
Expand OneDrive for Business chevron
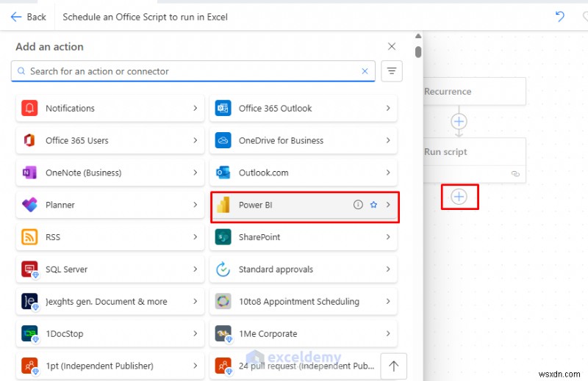(388, 140)
